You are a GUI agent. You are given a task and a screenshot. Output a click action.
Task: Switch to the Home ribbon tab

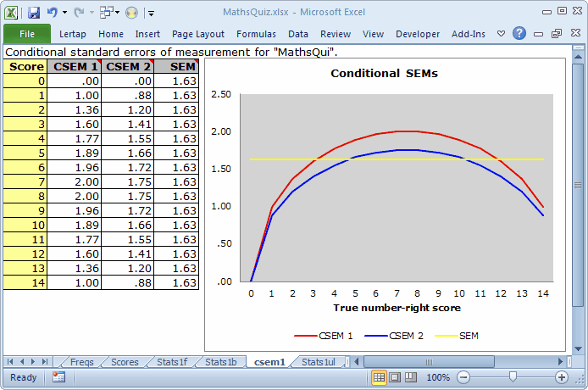coord(111,34)
